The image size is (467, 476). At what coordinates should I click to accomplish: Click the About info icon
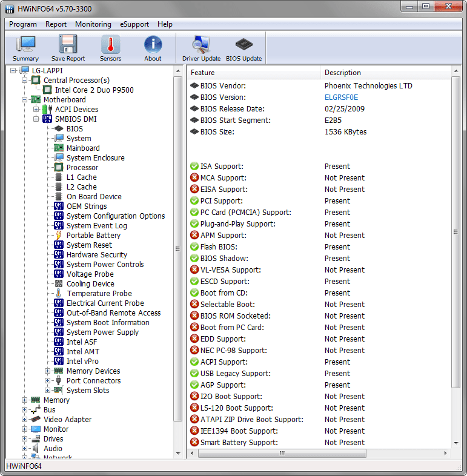pos(153,48)
